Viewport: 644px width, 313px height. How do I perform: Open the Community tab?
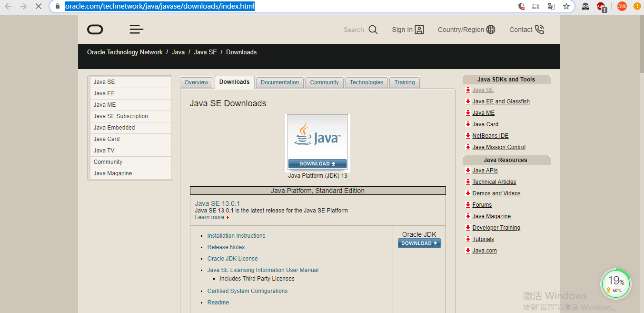(x=325, y=82)
